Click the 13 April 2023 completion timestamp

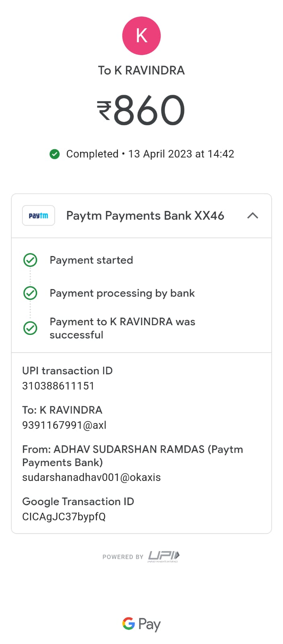point(181,154)
